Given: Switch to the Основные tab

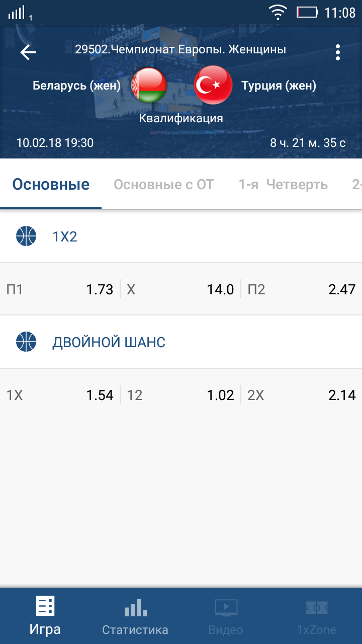Looking at the screenshot, I should (x=51, y=185).
